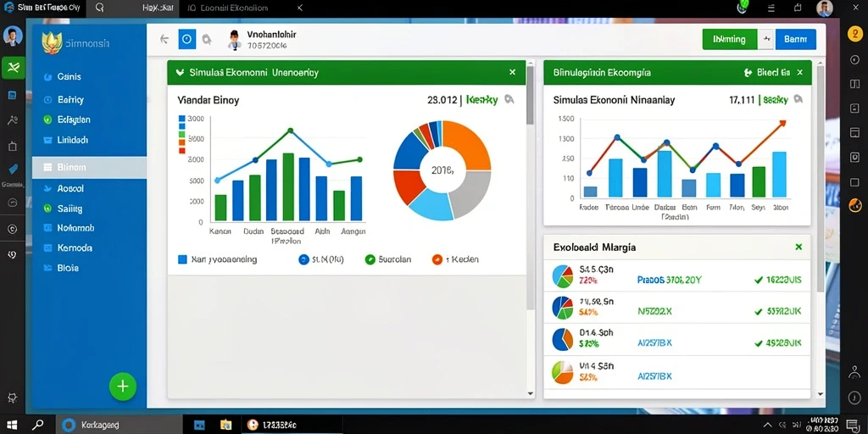Screen dimensions: 868x434
Task: Click the orange pie icon in right rail
Action: (x=854, y=205)
